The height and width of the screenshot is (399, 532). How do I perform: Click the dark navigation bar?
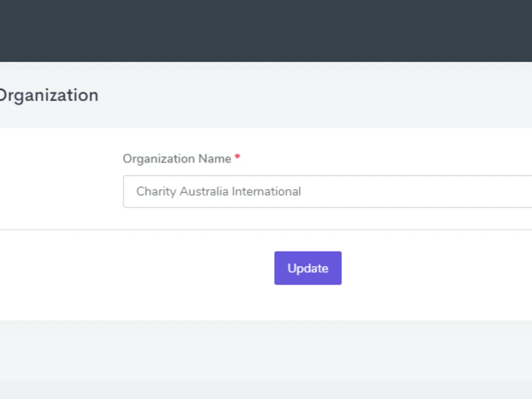click(266, 30)
